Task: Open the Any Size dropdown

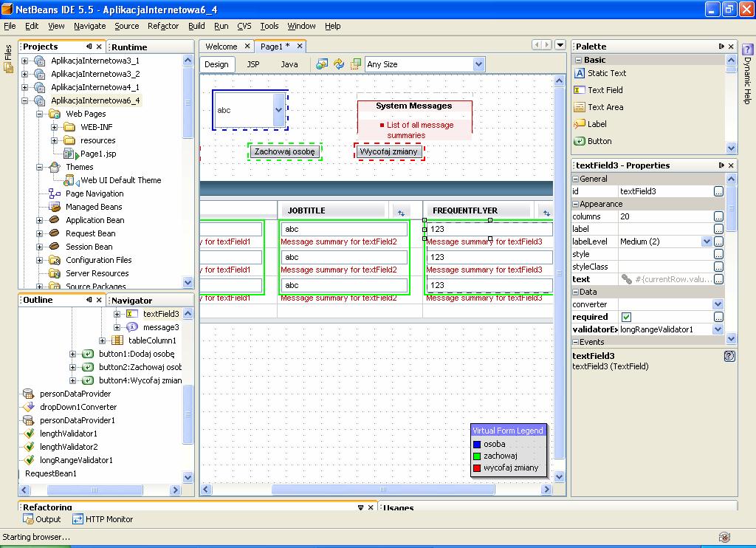Action: pos(478,64)
